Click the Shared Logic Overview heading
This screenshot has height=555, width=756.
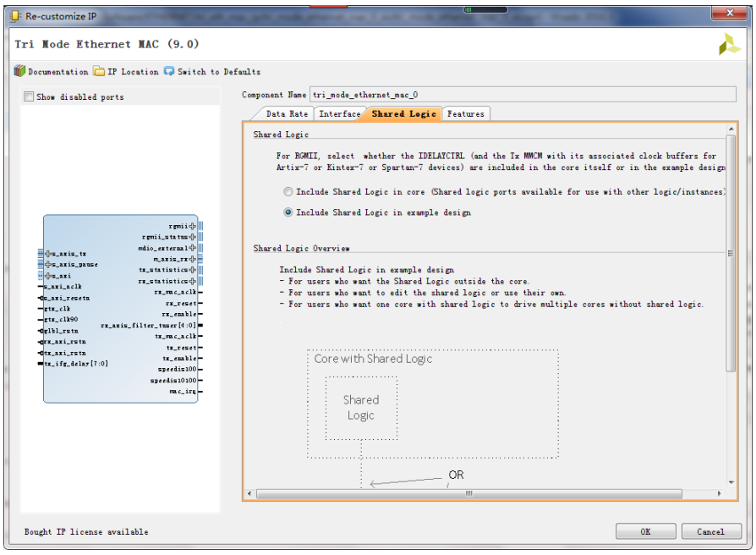[301, 249]
